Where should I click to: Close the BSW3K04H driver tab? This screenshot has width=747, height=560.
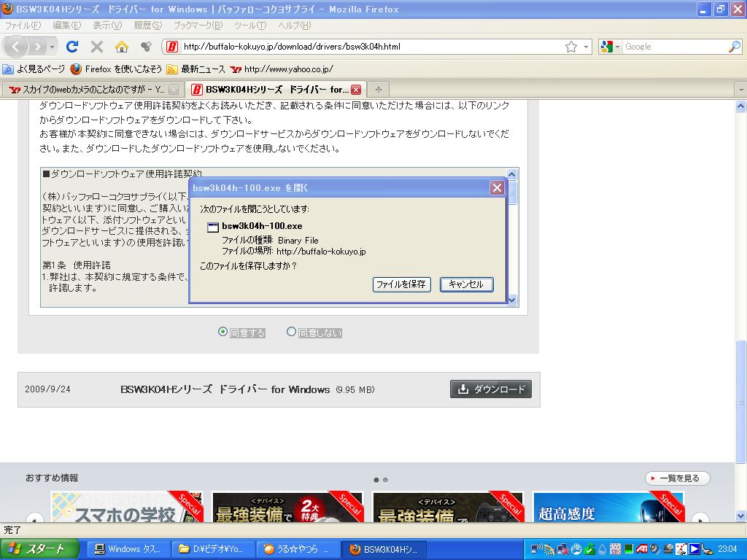click(x=356, y=89)
